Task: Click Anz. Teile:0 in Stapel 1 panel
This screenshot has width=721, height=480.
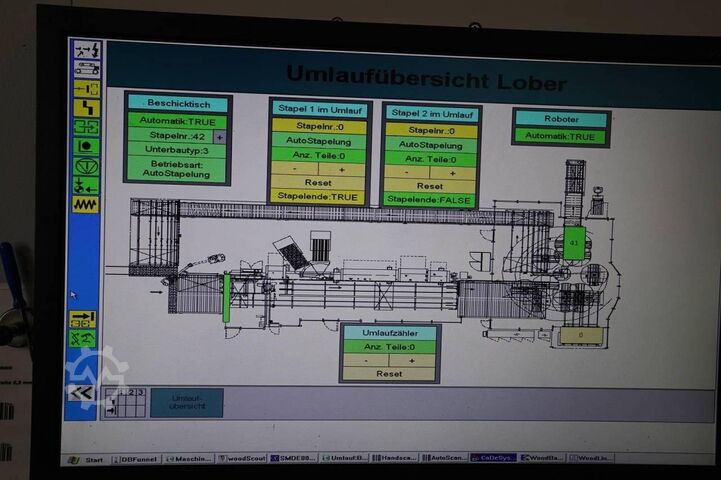Action: coord(319,156)
